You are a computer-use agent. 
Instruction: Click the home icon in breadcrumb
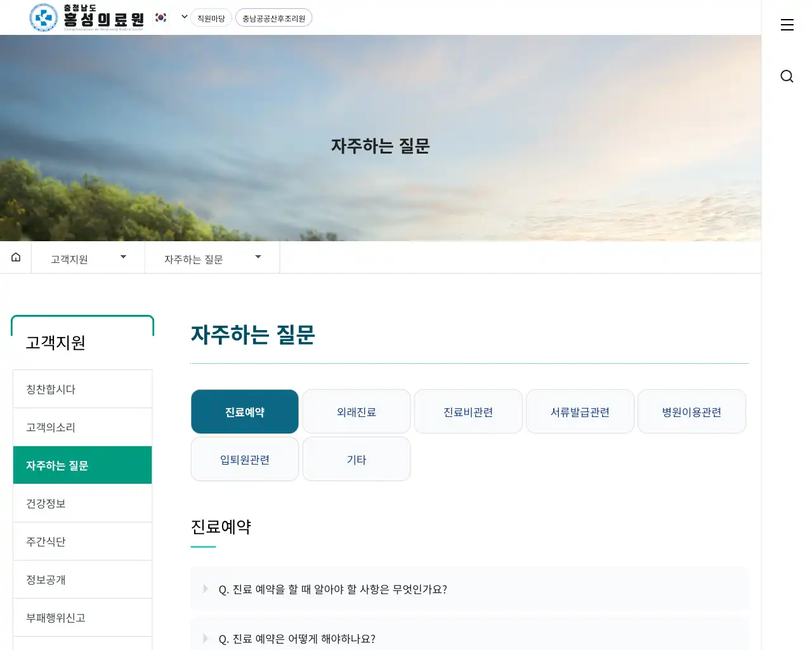tap(16, 257)
